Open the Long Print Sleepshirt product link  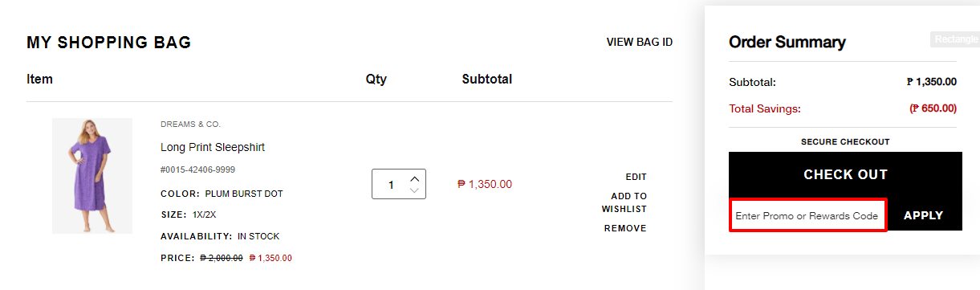(213, 147)
